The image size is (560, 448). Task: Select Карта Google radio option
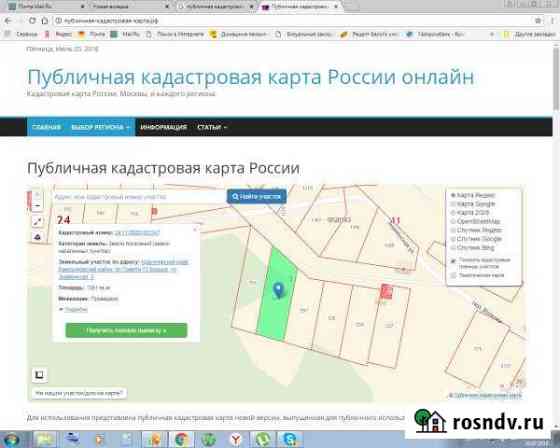[453, 204]
